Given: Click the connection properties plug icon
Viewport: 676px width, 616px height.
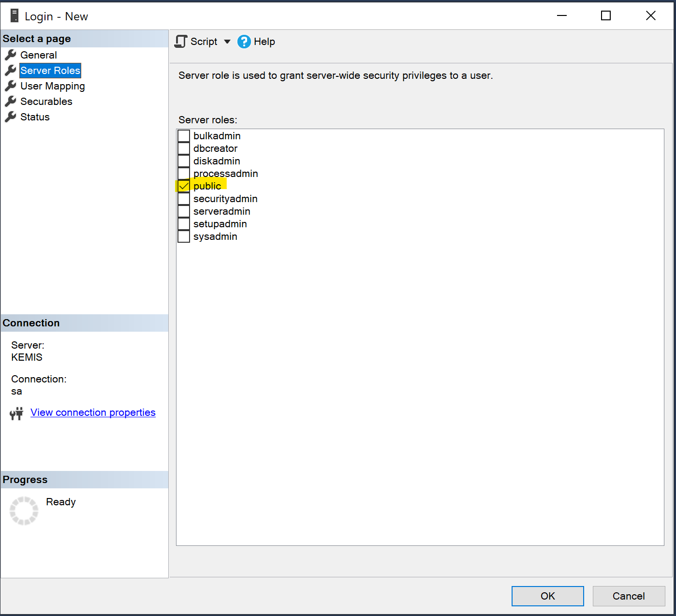Looking at the screenshot, I should (16, 413).
